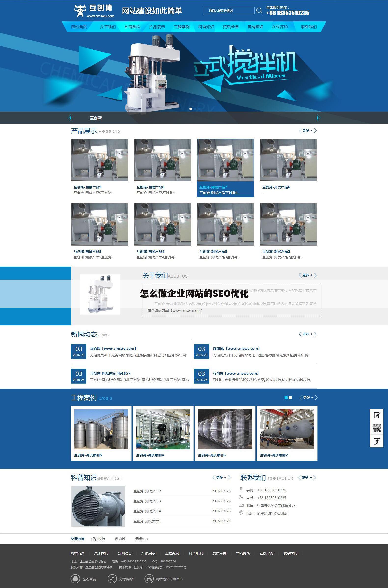Open the 产品展示 navigation menu item
The image size is (388, 588).
[157, 27]
